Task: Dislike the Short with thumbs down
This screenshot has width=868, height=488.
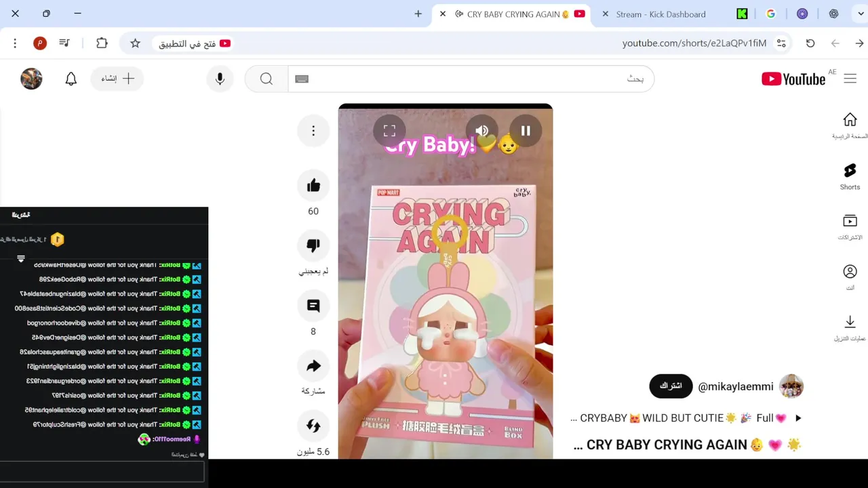Action: [313, 245]
